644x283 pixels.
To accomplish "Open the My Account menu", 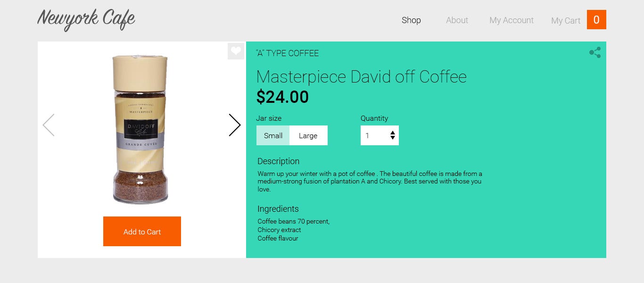I will pyautogui.click(x=512, y=20).
